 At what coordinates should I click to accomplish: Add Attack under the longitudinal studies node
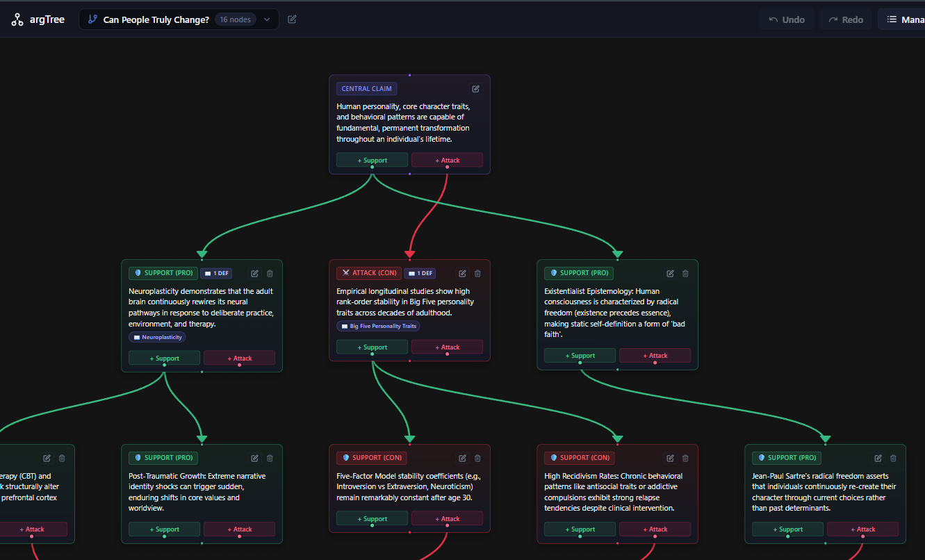(x=447, y=347)
